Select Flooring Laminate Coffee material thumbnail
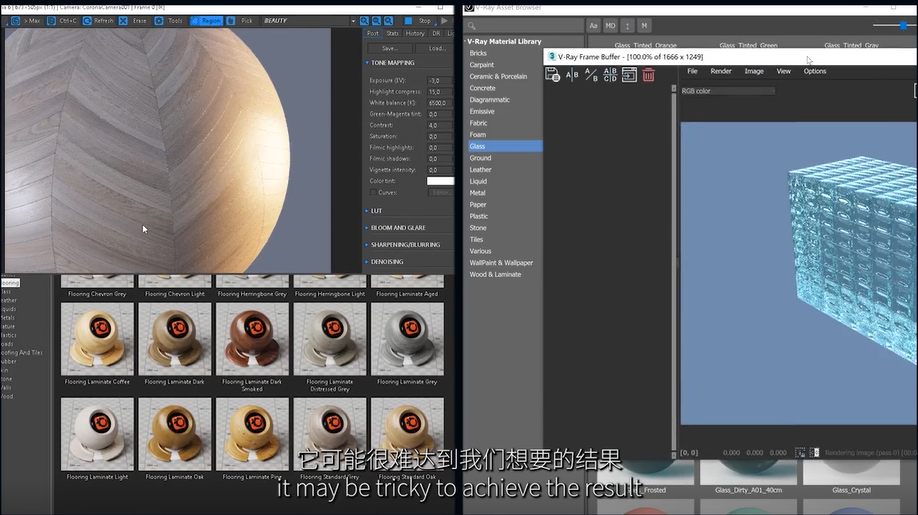The width and height of the screenshot is (918, 515). click(x=97, y=339)
